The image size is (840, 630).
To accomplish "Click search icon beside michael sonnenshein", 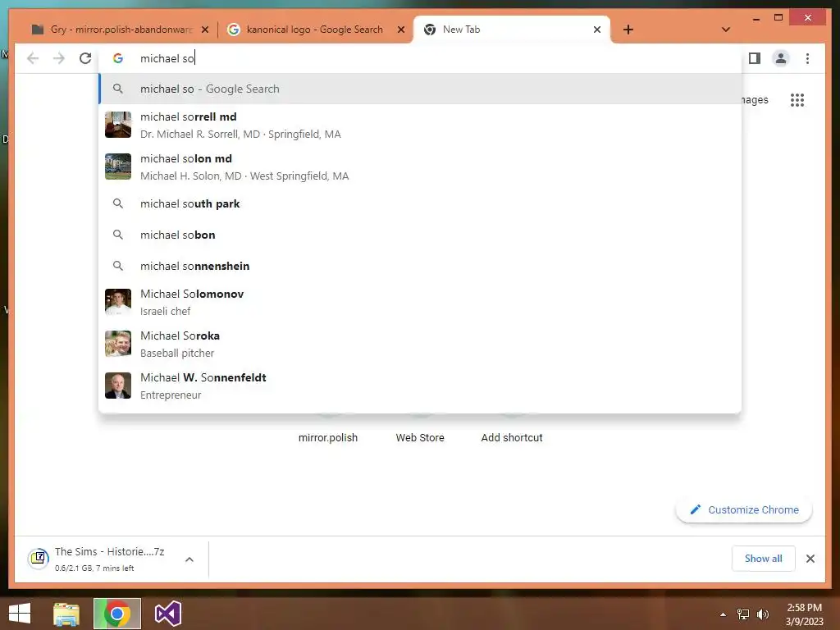I will click(x=118, y=266).
